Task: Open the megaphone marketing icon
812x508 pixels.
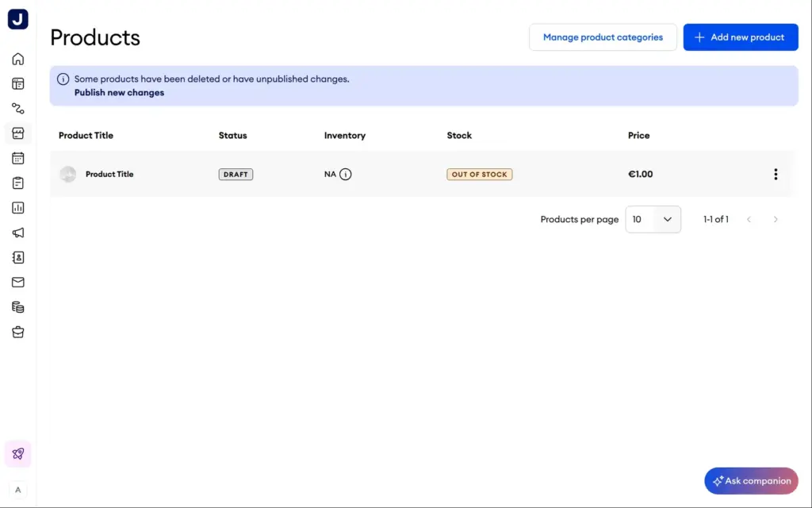Action: pyautogui.click(x=18, y=233)
